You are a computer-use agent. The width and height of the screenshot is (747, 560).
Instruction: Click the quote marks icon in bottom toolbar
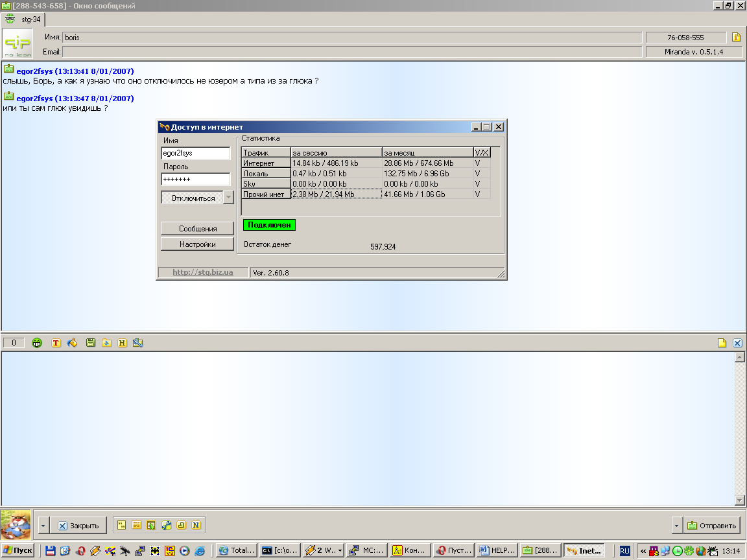point(121,525)
